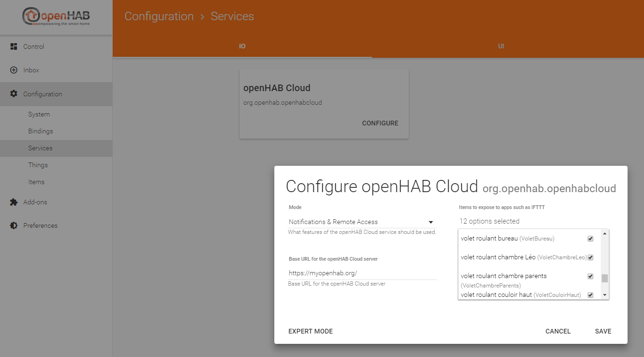Click the CANCEL button
Viewport: 644px width, 357px height.
pyautogui.click(x=558, y=331)
